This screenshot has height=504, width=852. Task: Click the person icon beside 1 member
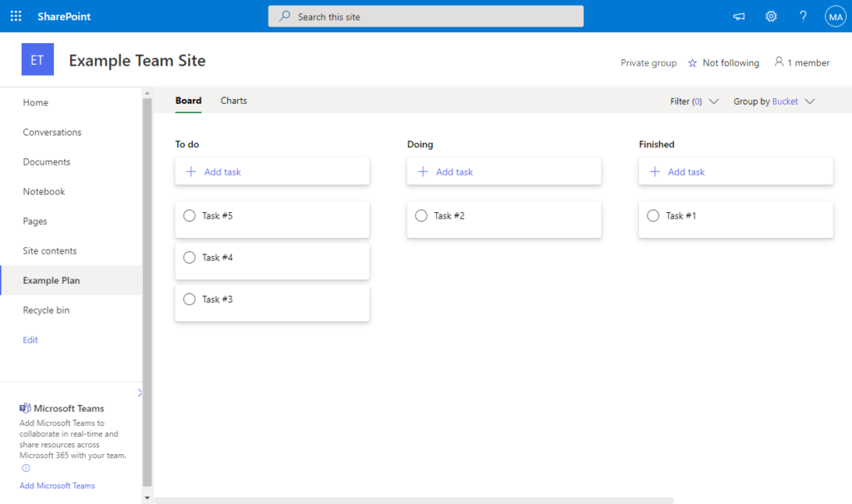(x=779, y=62)
